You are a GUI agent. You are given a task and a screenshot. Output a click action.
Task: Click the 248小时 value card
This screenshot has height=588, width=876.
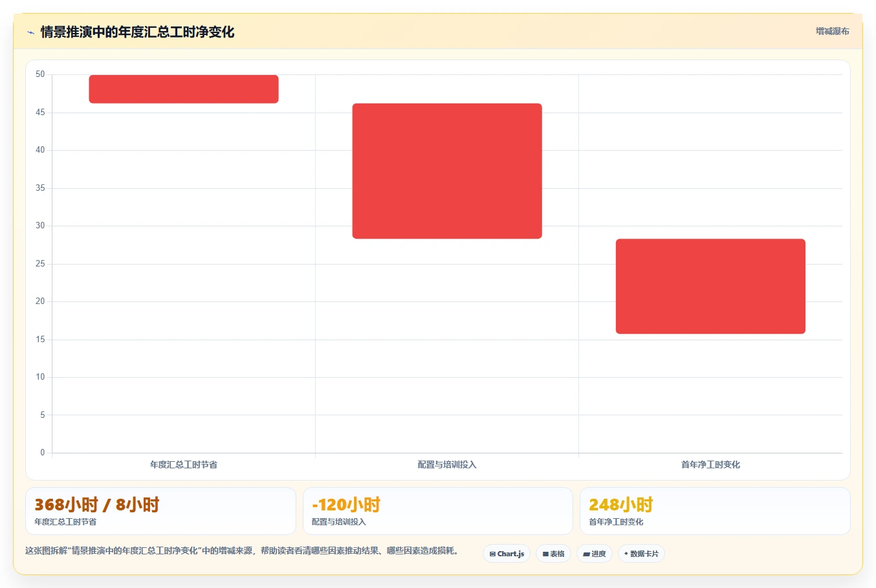pos(715,511)
